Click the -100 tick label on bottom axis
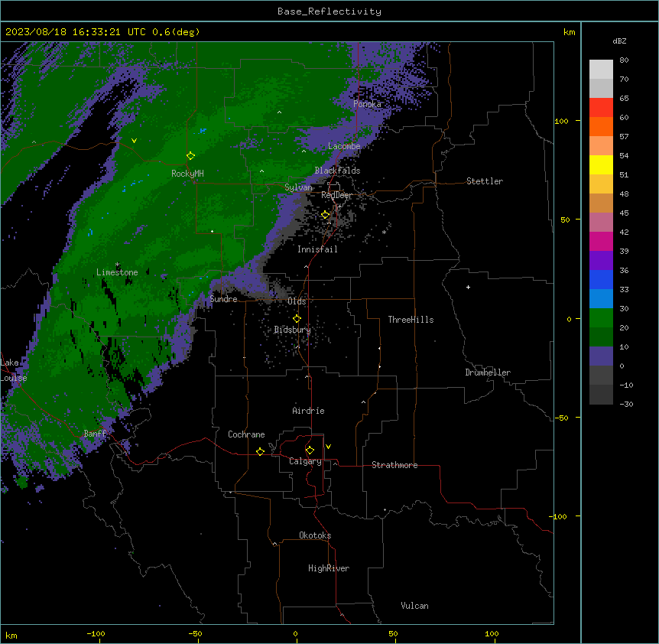Screen dimensions: 659x644 pyautogui.click(x=96, y=633)
